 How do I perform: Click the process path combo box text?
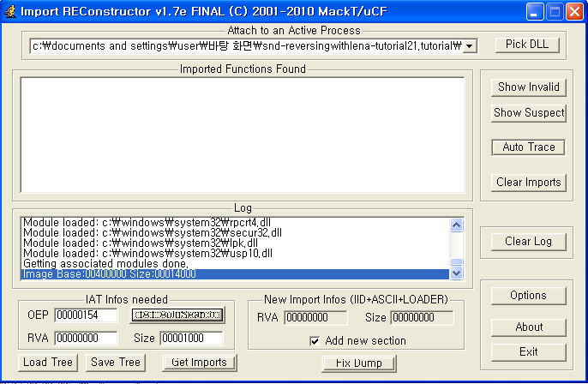(x=247, y=46)
